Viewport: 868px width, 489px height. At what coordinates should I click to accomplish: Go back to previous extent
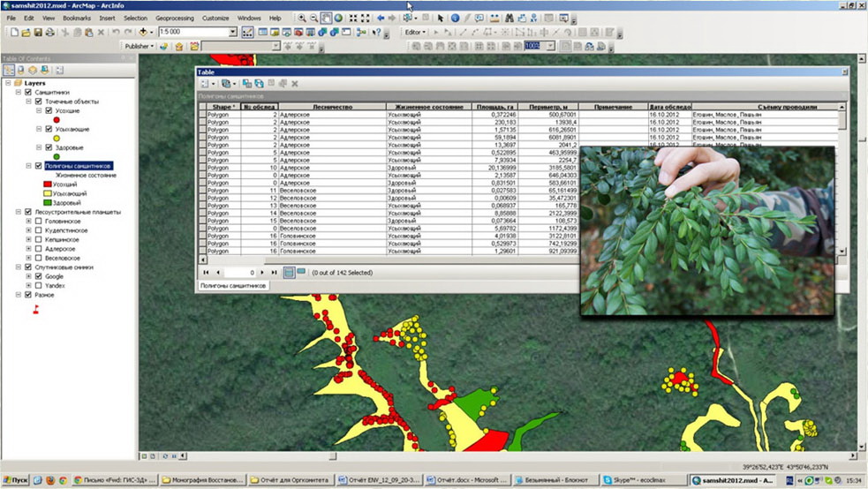(x=381, y=19)
